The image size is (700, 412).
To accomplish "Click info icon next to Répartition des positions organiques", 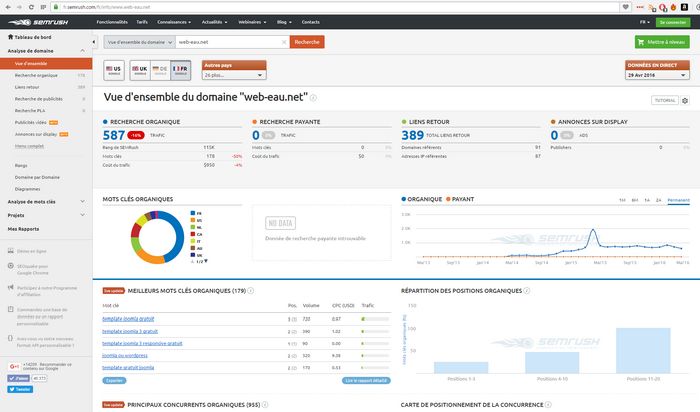I will click(x=527, y=291).
